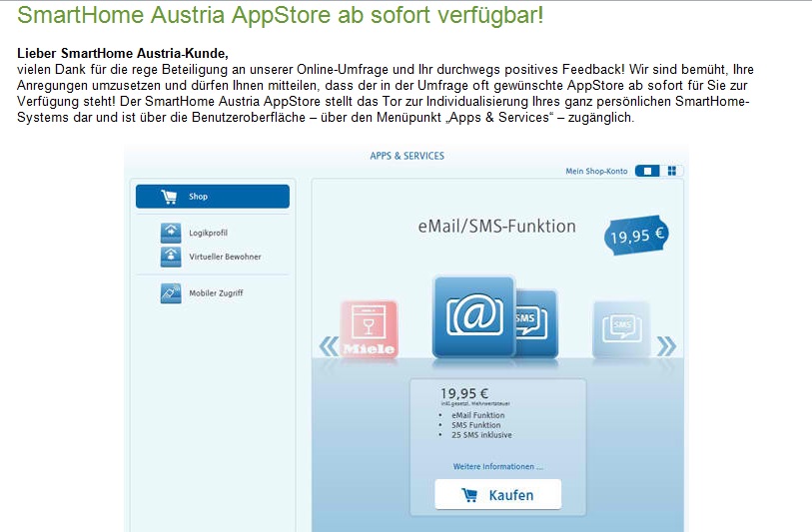The height and width of the screenshot is (532, 812).
Task: Click the Mobiler Zugriff icon
Action: click(x=171, y=292)
